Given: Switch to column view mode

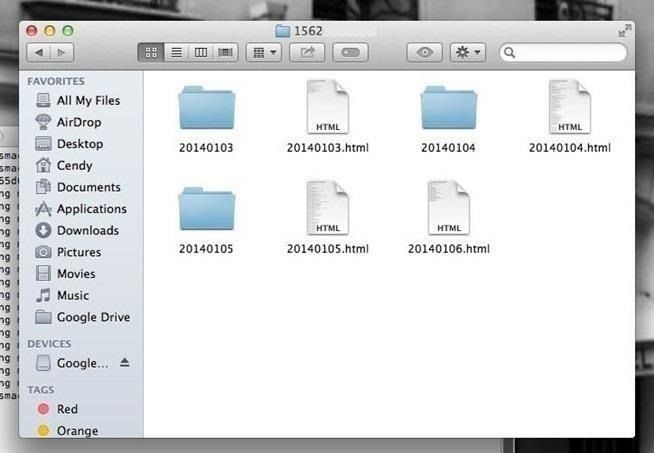Looking at the screenshot, I should 201,52.
